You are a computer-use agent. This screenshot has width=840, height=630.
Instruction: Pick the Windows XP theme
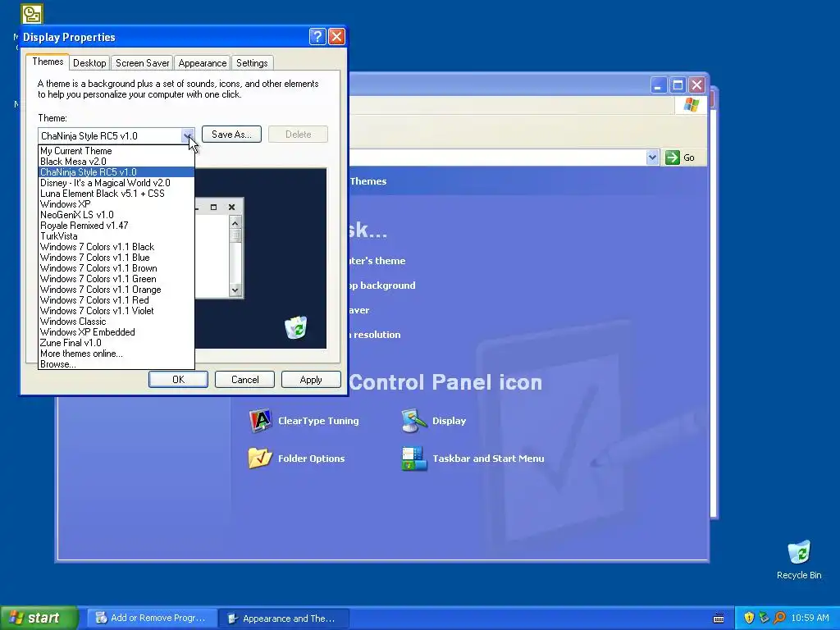[116, 204]
